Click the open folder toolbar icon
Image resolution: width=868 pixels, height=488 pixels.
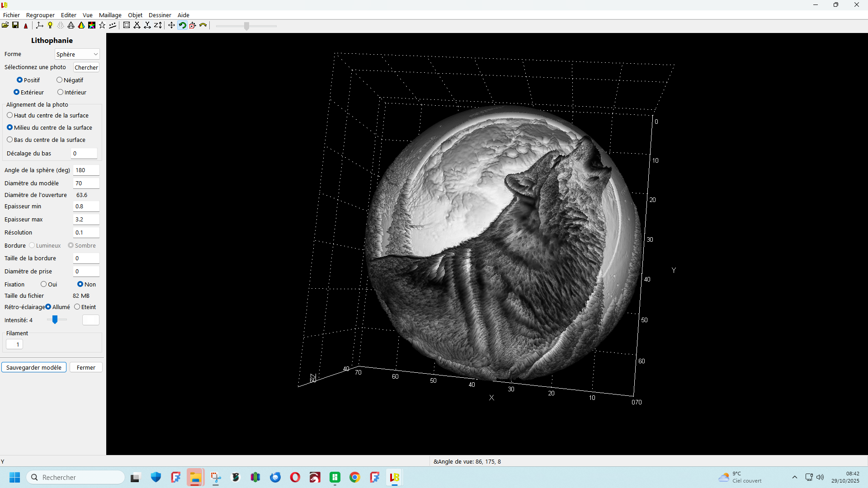(x=5, y=25)
